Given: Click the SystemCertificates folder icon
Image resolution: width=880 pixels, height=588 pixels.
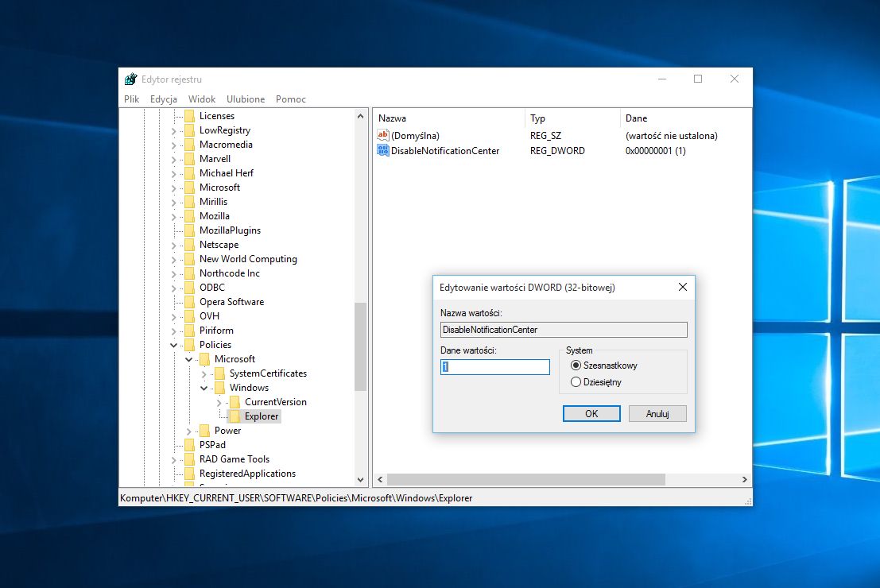Looking at the screenshot, I should (220, 373).
